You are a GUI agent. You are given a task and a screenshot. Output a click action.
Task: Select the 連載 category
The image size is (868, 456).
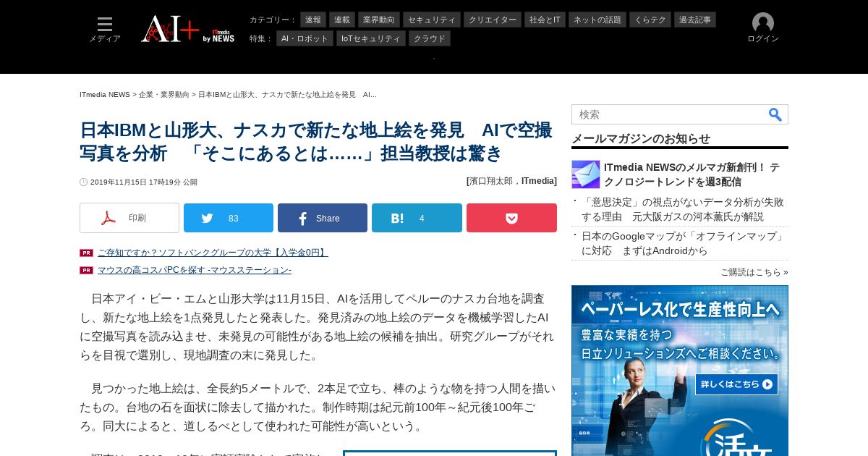(x=342, y=20)
